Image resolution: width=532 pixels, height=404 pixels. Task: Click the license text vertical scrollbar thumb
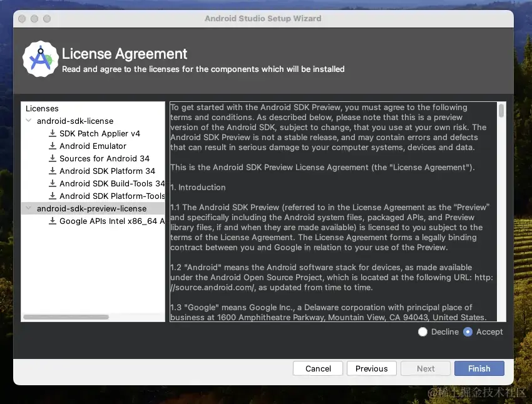pos(501,111)
